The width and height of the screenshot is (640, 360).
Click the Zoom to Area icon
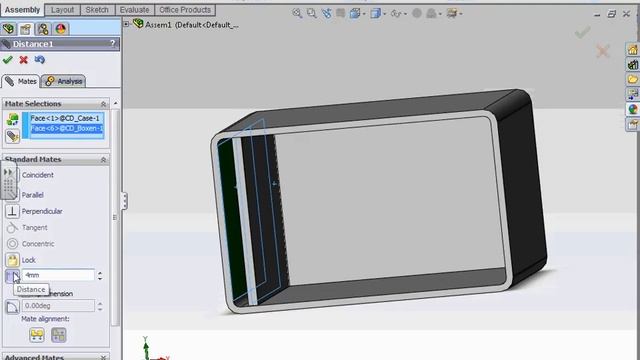[311, 13]
